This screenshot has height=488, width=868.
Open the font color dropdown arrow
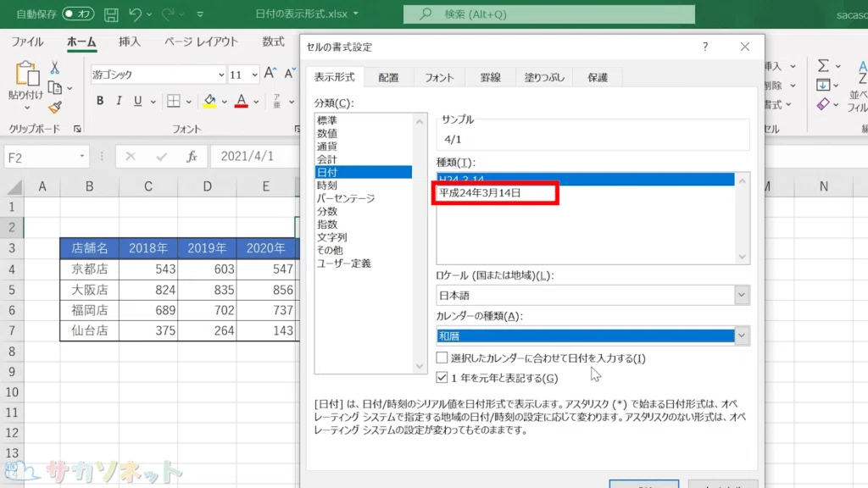pyautogui.click(x=256, y=102)
